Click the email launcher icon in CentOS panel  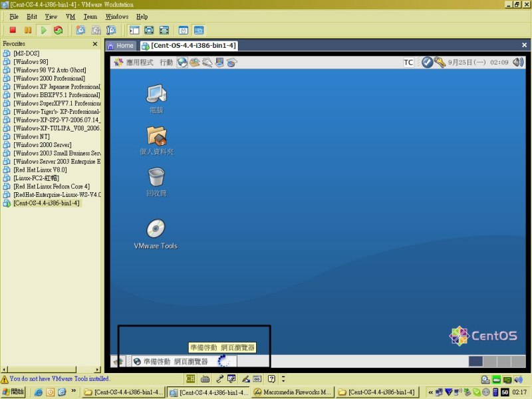(x=195, y=63)
